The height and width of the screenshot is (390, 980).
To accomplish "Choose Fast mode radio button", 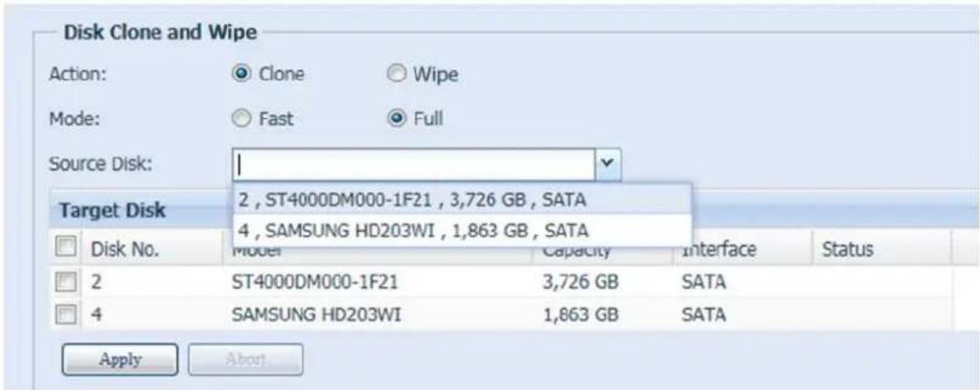I will (x=239, y=118).
